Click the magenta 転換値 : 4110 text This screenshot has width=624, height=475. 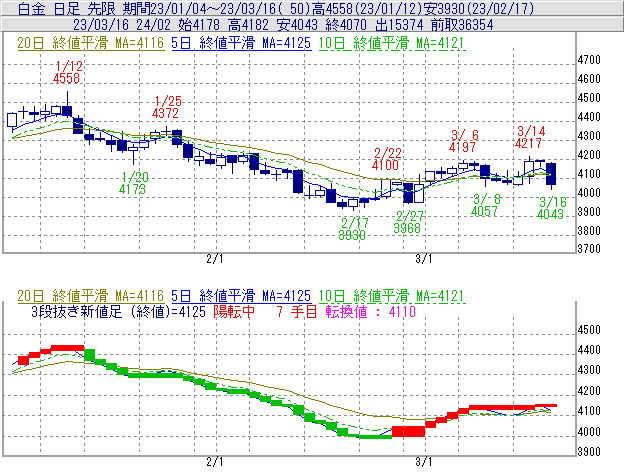pyautogui.click(x=371, y=311)
